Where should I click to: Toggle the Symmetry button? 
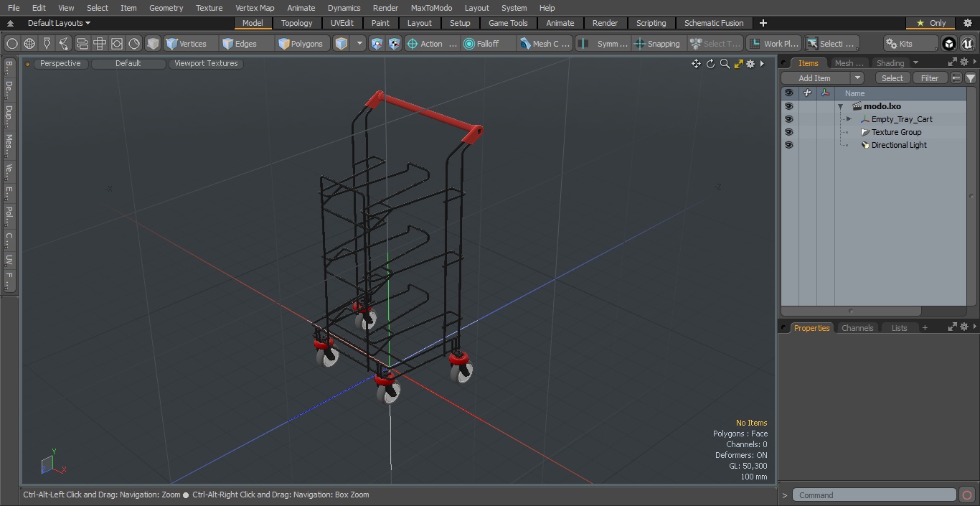[603, 44]
